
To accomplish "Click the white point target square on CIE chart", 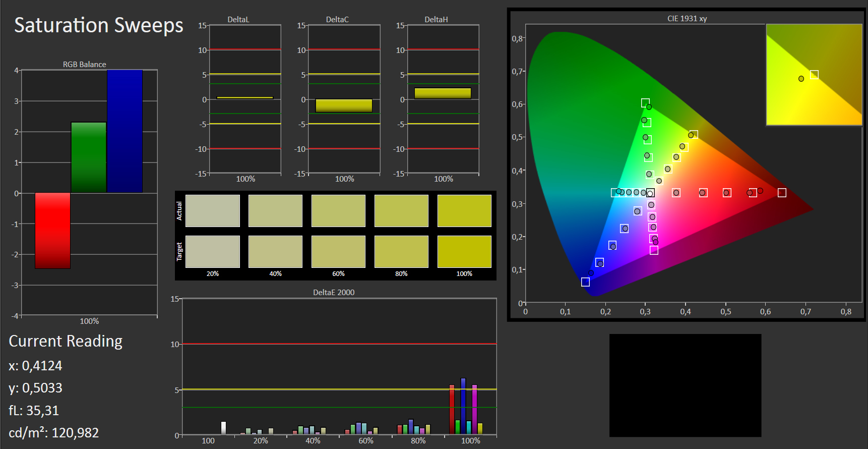I will (650, 193).
